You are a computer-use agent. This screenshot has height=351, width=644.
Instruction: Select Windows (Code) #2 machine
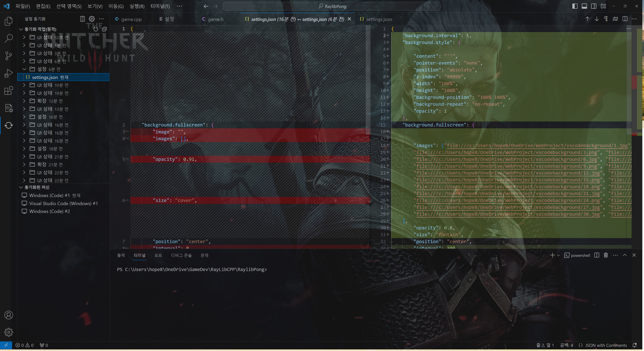click(x=64, y=211)
